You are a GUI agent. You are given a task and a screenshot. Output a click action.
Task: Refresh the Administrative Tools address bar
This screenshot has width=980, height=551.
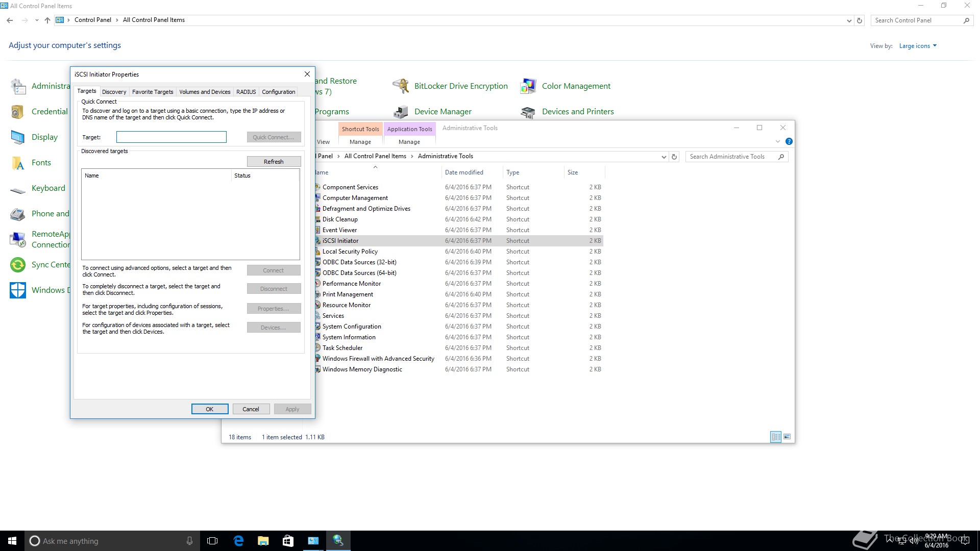tap(674, 157)
